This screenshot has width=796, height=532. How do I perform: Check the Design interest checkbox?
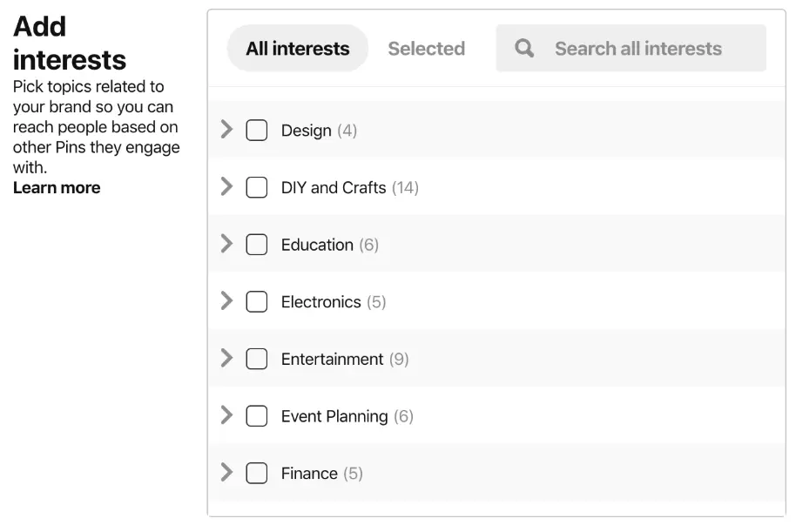tap(256, 131)
